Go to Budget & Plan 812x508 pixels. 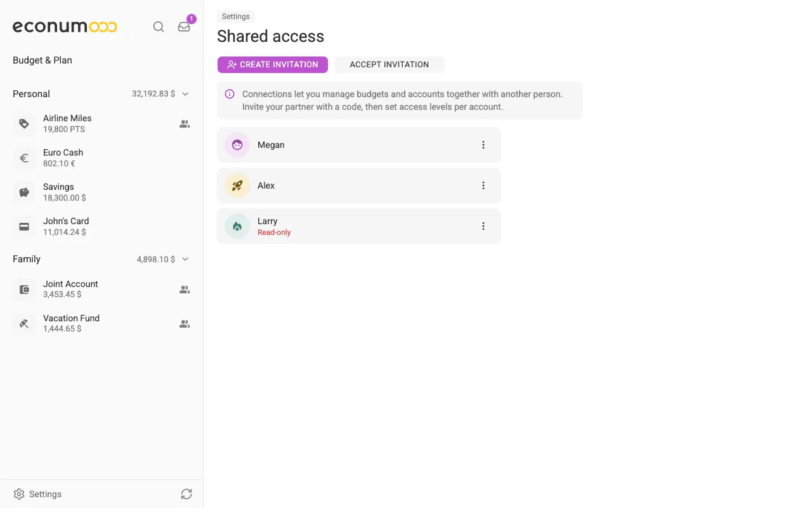(43, 60)
